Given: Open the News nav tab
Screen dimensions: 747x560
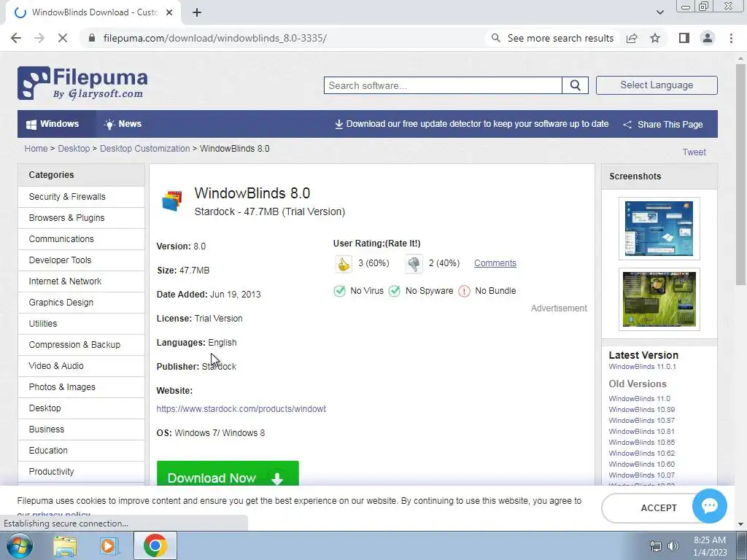Looking at the screenshot, I should pyautogui.click(x=123, y=124).
